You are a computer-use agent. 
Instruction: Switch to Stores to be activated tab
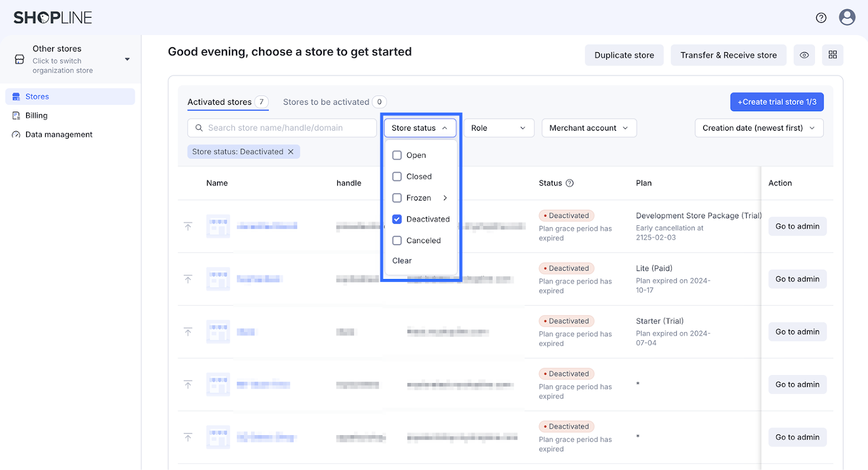326,102
